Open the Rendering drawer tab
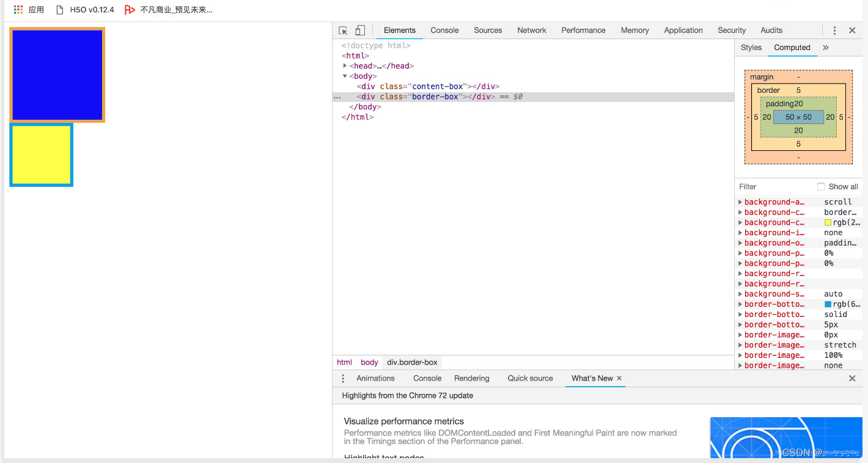 (x=471, y=379)
